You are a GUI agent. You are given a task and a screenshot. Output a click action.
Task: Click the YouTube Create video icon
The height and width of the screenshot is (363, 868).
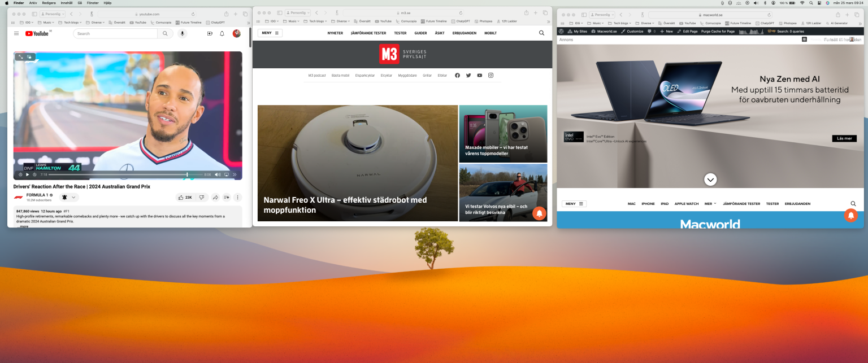210,34
